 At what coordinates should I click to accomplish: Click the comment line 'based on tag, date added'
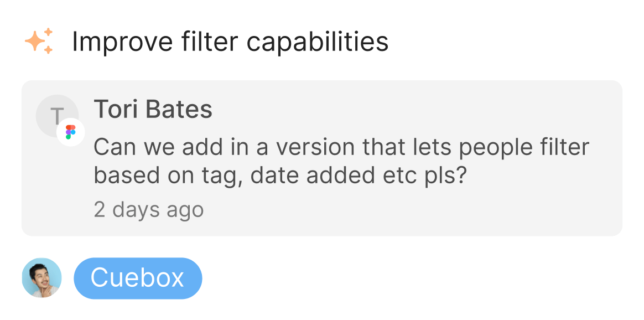click(280, 176)
